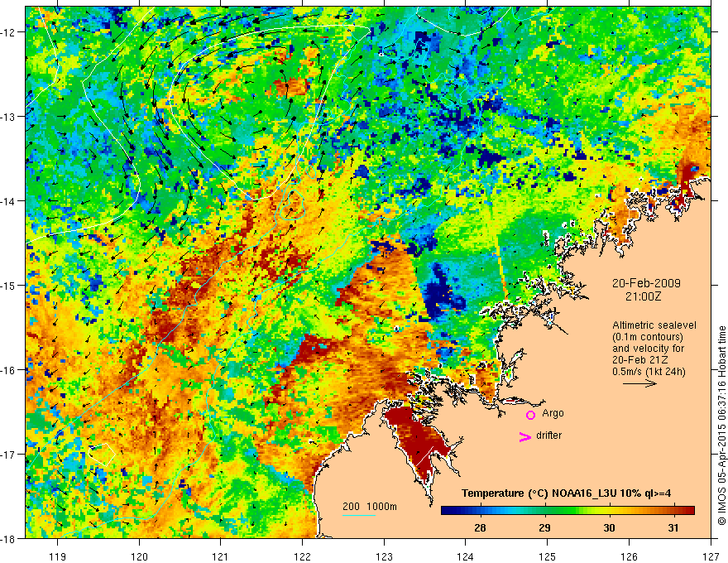Click the longitude label '124'

pyautogui.click(x=466, y=556)
